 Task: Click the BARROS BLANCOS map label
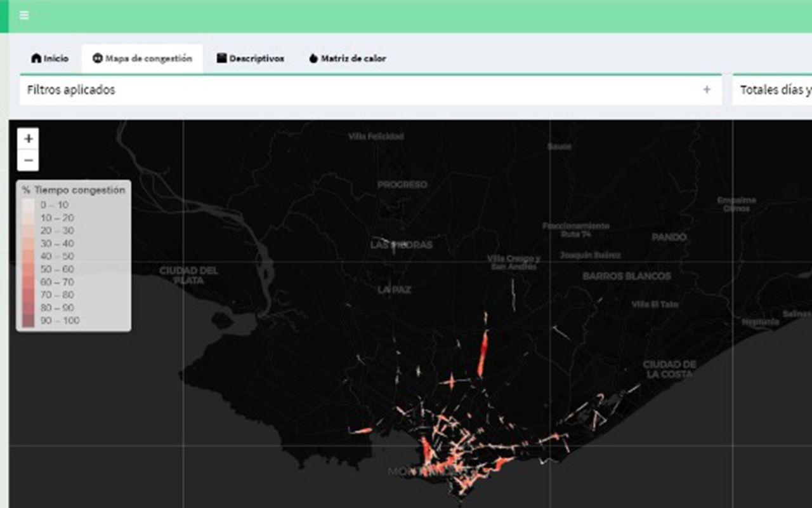pyautogui.click(x=627, y=276)
